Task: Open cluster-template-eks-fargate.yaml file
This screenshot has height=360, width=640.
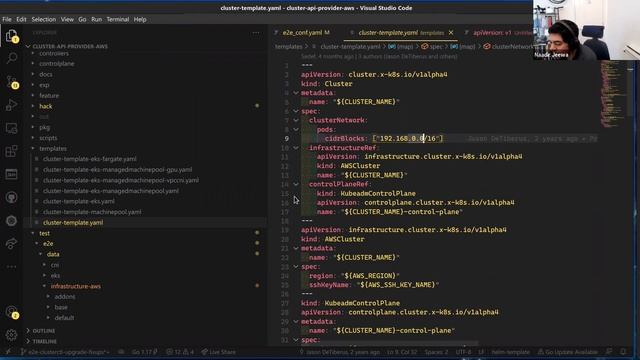Action: [x=90, y=159]
